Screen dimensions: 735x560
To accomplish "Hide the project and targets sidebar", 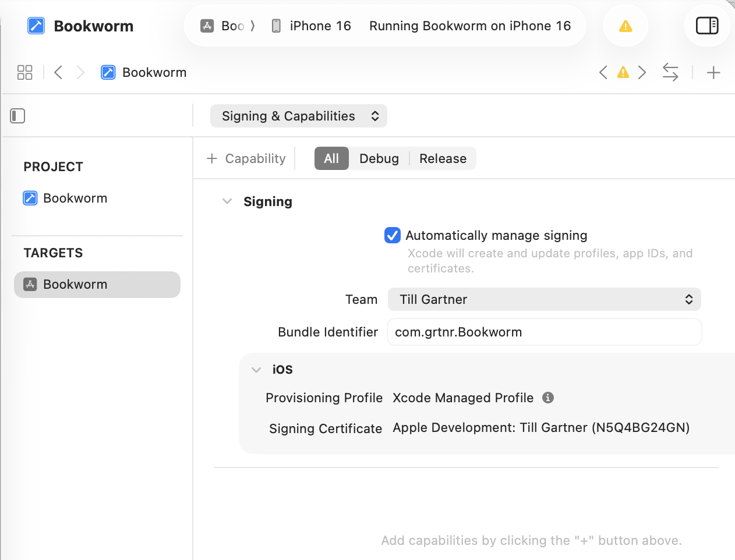I will pos(17,116).
